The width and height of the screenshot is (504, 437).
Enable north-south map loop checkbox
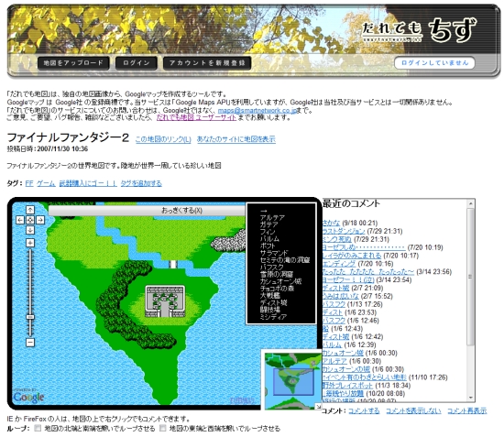tap(38, 429)
